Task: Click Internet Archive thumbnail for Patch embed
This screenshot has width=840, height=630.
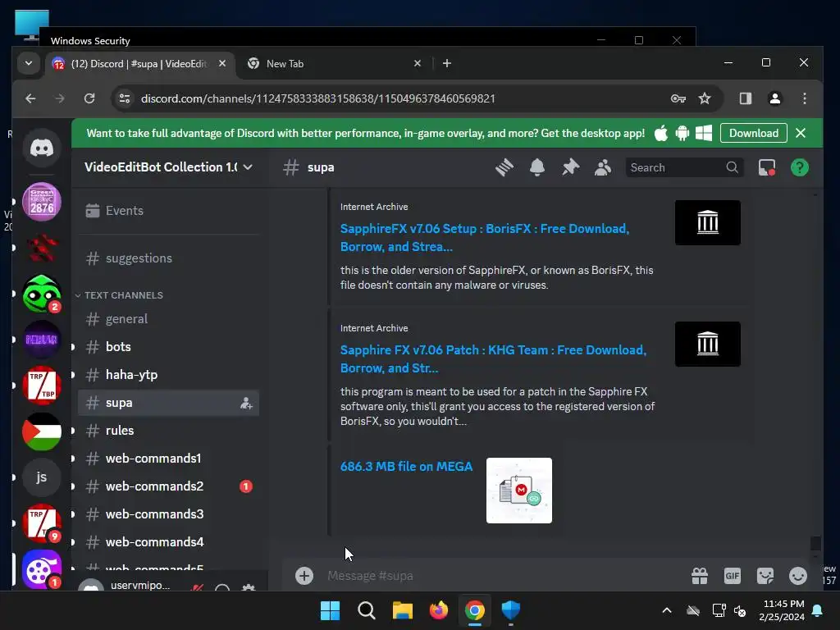Action: (708, 344)
